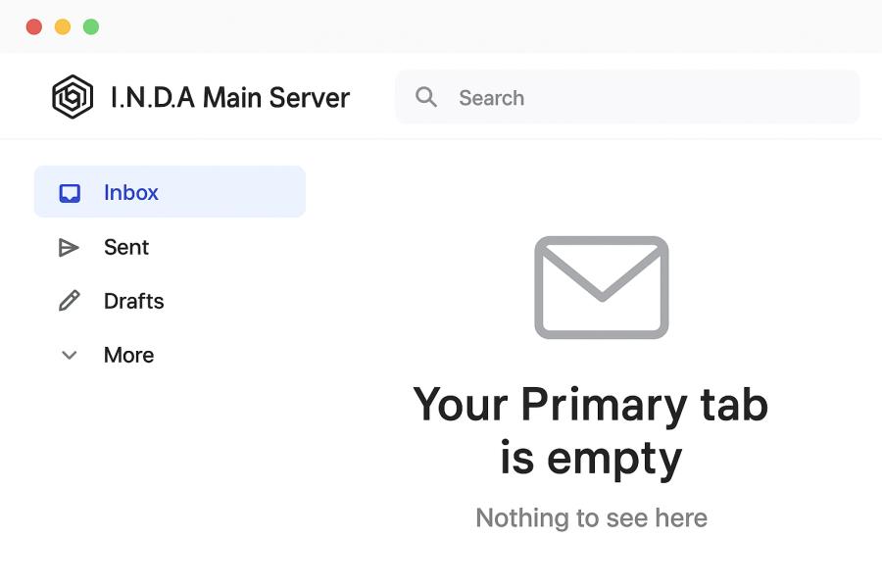Click the "Nothing to see here" text
Viewport: 882px width, 588px height.
(x=591, y=517)
